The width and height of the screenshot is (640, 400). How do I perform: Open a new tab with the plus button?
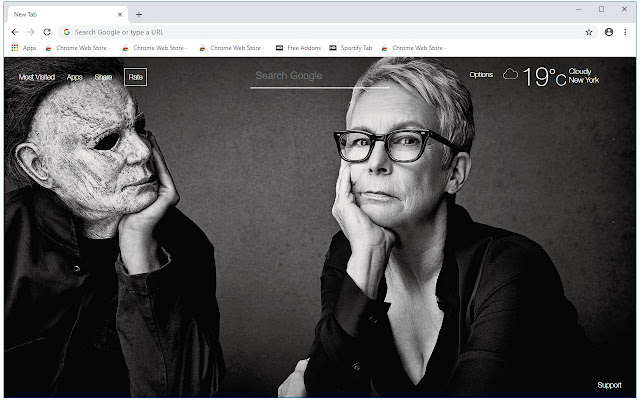point(139,15)
